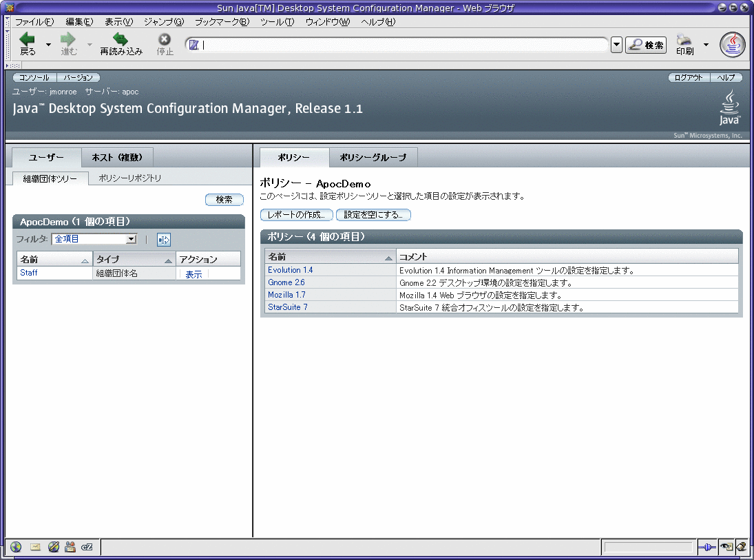Switch to the ユーザー tab

(x=46, y=157)
